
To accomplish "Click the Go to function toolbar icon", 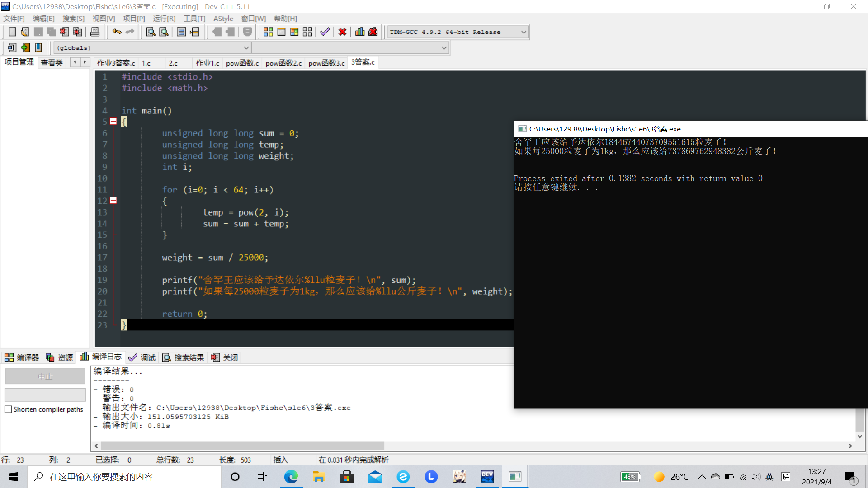I will [x=181, y=32].
